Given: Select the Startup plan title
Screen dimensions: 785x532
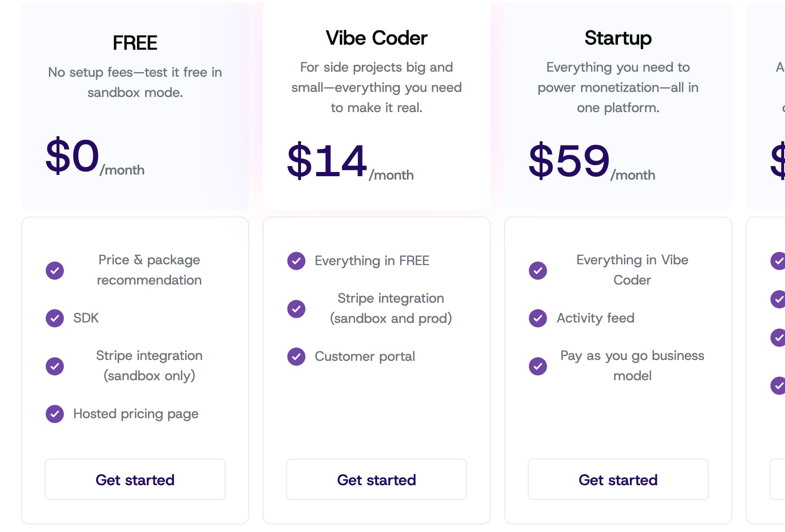Looking at the screenshot, I should (618, 38).
